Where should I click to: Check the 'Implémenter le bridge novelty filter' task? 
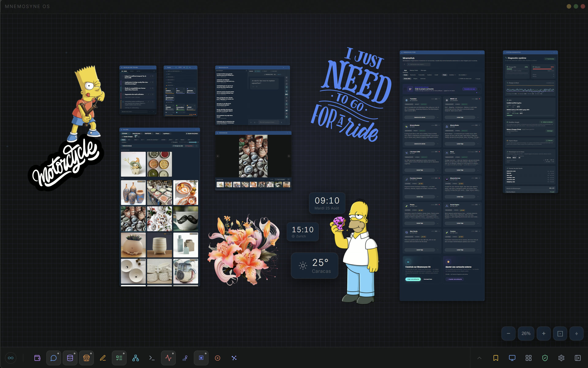[123, 82]
